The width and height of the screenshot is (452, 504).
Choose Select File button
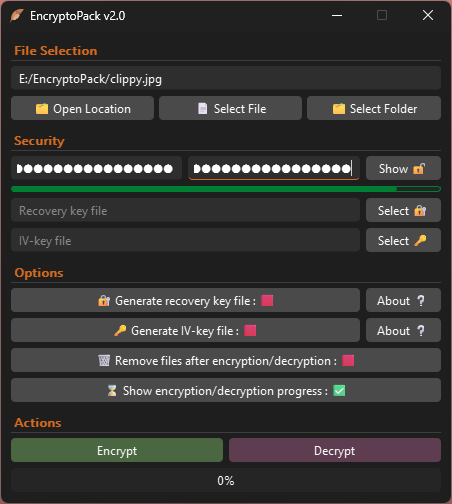coord(230,108)
